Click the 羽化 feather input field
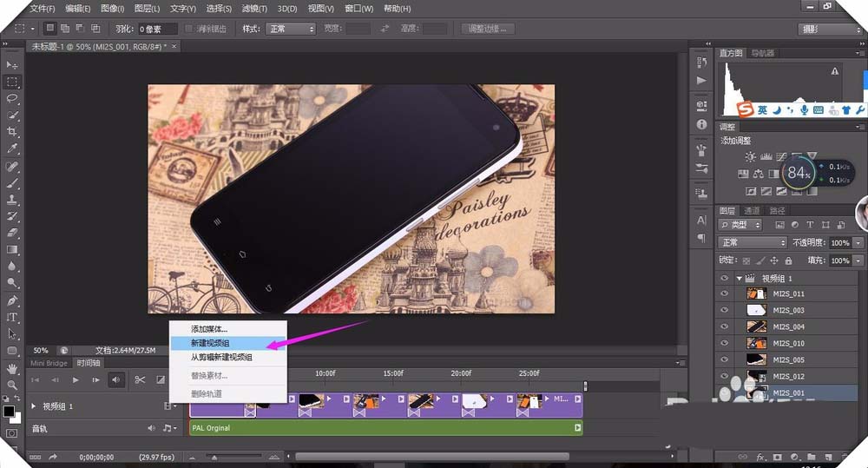This screenshot has width=868, height=468. click(158, 29)
